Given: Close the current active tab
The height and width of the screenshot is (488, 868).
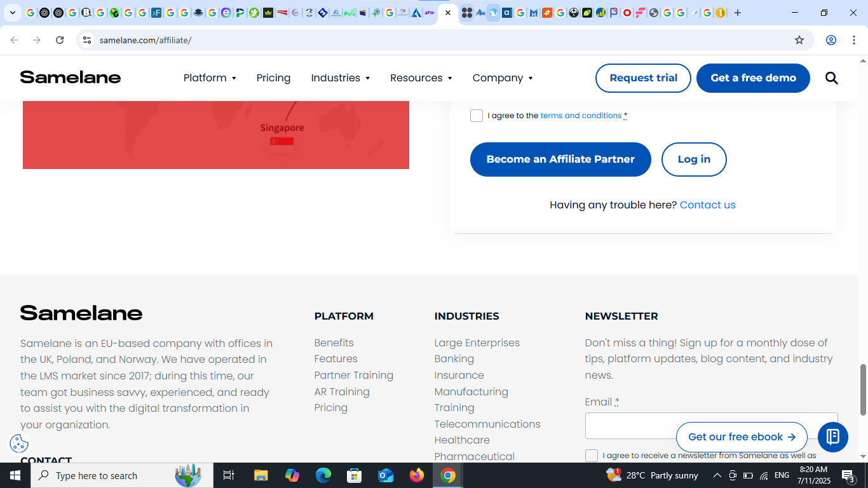Looking at the screenshot, I should (448, 13).
